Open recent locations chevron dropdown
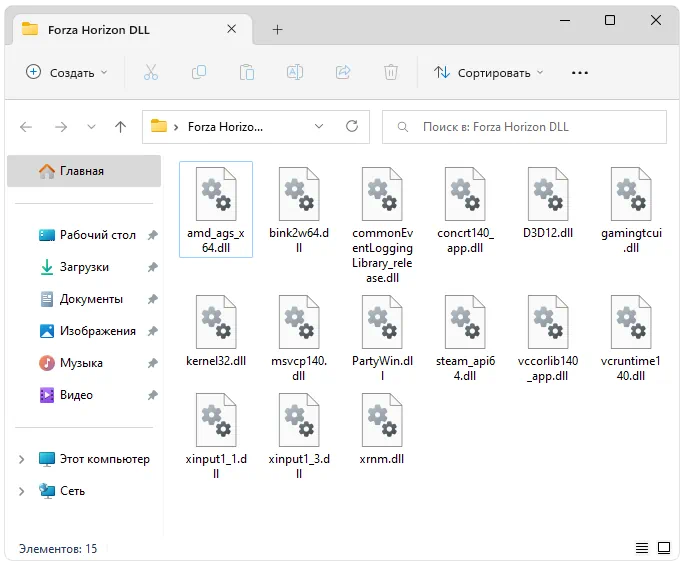 click(91, 127)
